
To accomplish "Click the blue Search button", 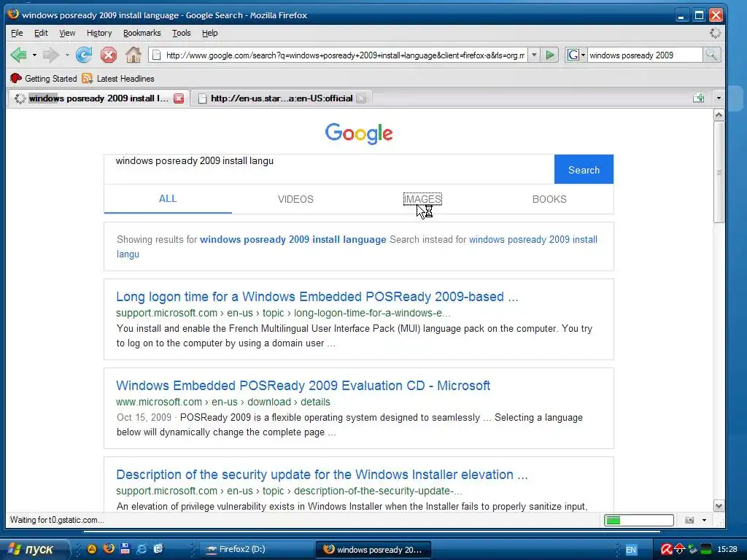I will point(584,169).
